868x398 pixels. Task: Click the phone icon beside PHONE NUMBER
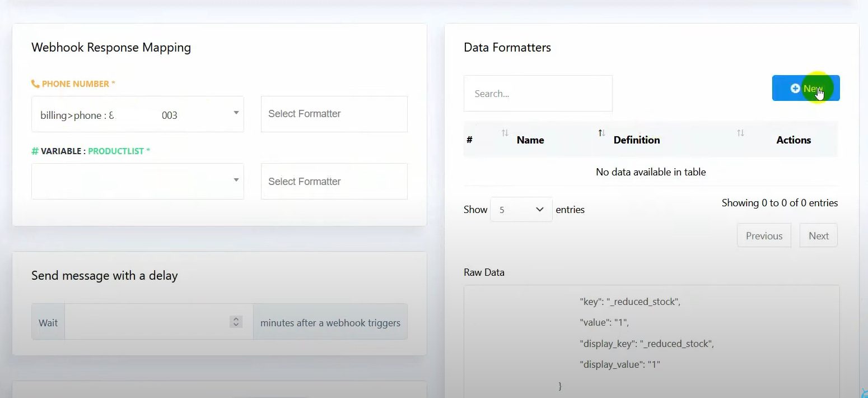coord(35,84)
